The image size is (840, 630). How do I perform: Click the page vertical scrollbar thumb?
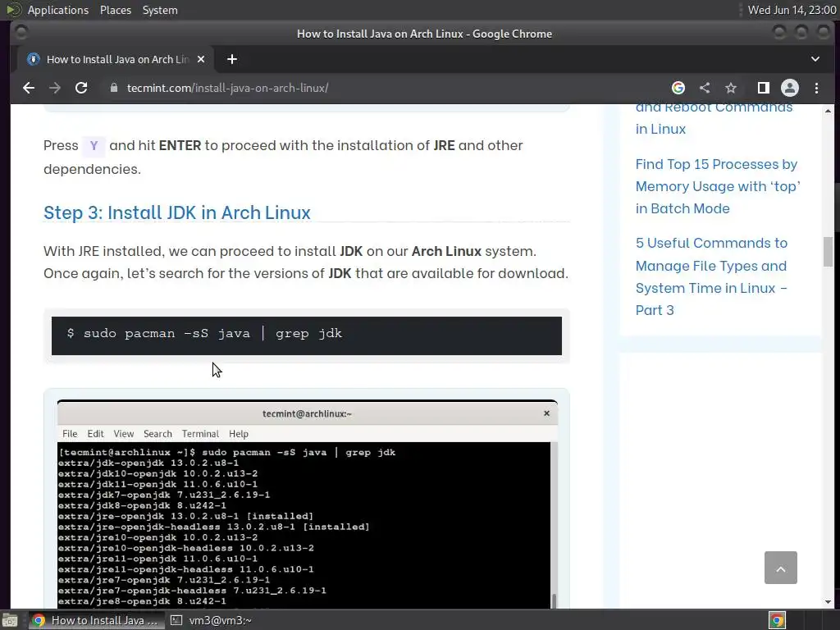(x=829, y=251)
